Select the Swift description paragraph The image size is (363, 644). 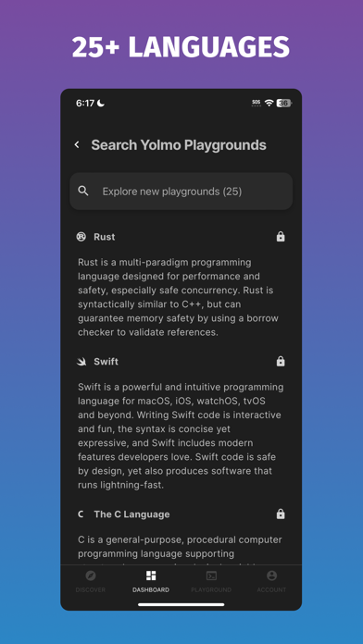[x=181, y=436]
